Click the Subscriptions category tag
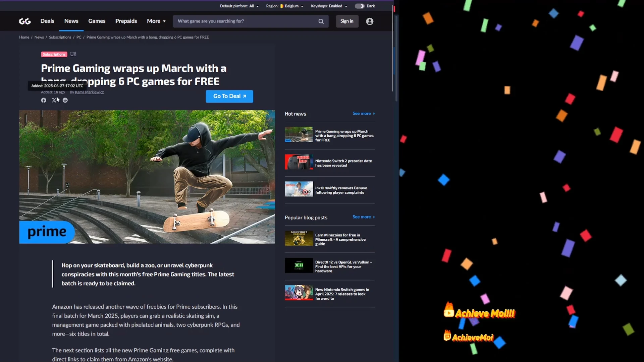Image resolution: width=644 pixels, height=362 pixels. [x=54, y=54]
